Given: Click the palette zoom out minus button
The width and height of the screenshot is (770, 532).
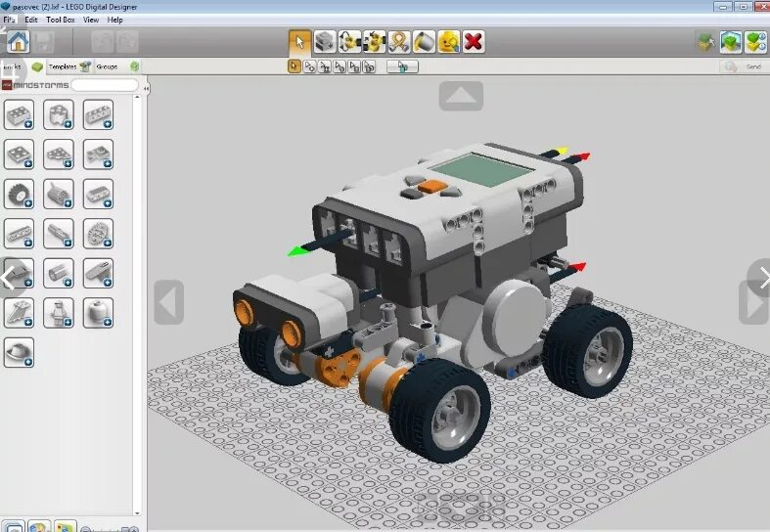Looking at the screenshot, I should (85, 529).
